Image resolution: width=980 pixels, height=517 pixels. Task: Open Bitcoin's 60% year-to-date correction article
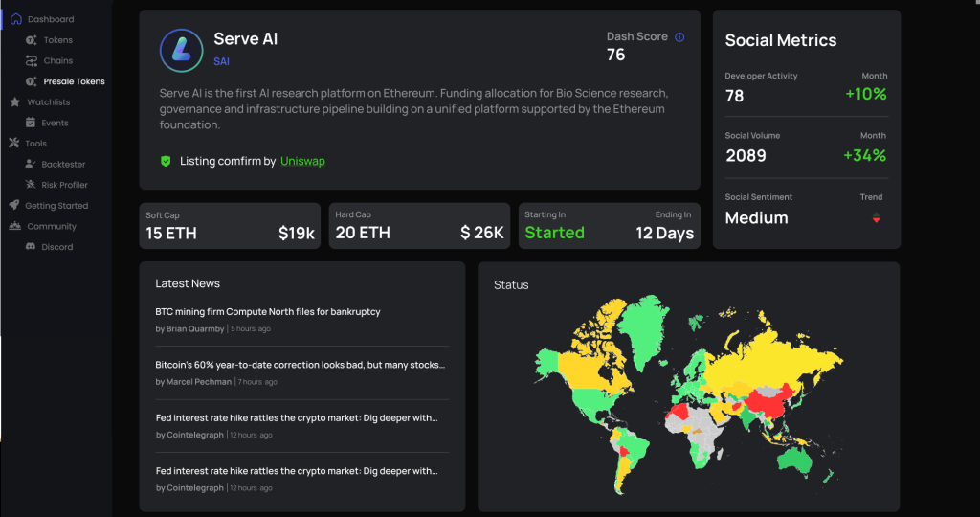tap(300, 365)
